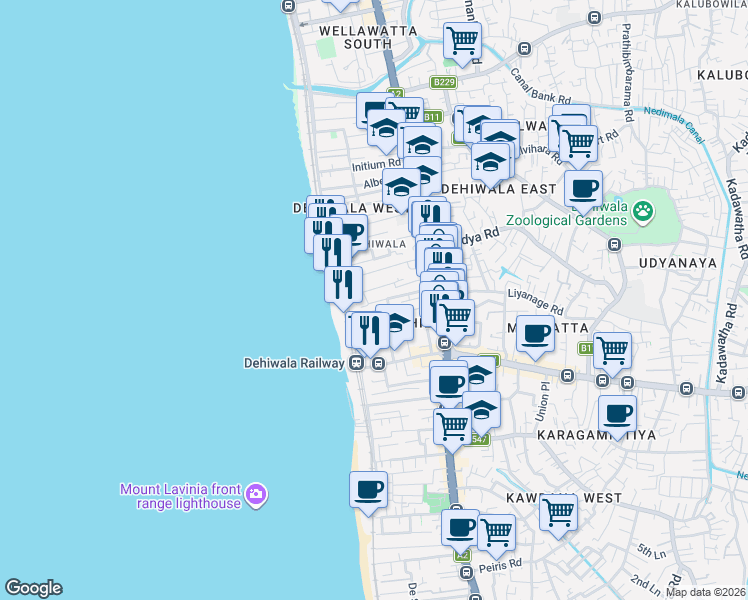Select the B547 road shield

click(481, 439)
